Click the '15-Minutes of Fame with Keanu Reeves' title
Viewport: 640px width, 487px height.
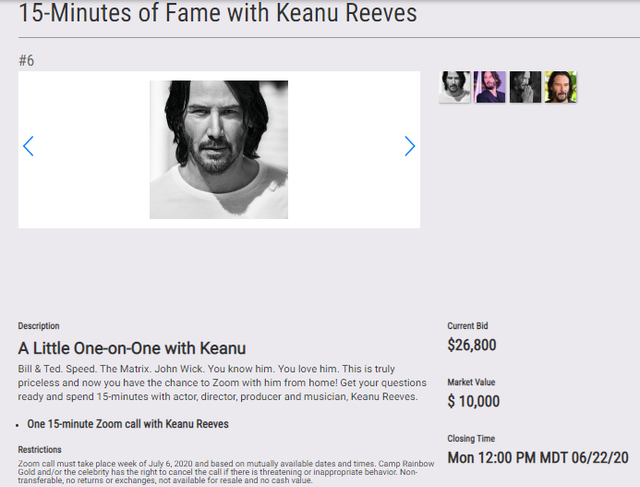click(x=218, y=15)
